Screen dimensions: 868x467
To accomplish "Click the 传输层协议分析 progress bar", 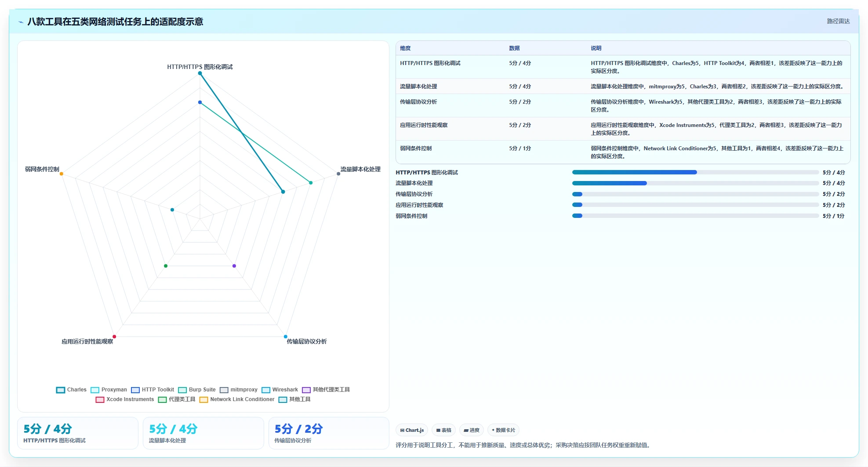I will [x=695, y=194].
